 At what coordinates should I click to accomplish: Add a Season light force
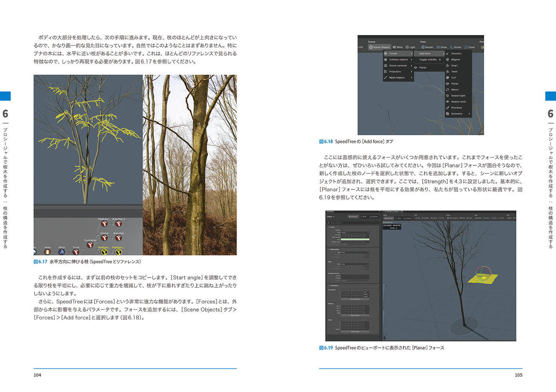pos(458,96)
